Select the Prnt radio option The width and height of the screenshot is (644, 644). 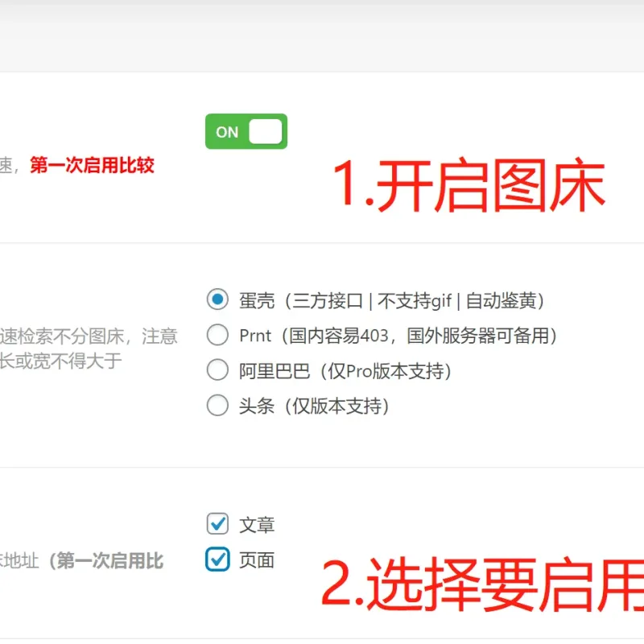217,335
